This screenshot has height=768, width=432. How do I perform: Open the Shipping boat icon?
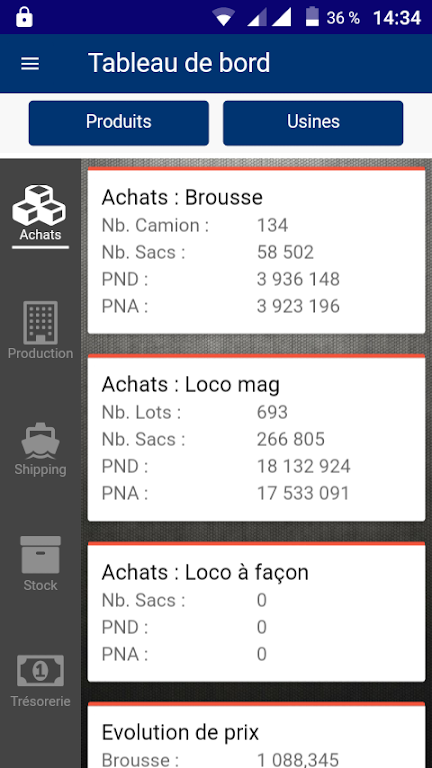(x=40, y=440)
